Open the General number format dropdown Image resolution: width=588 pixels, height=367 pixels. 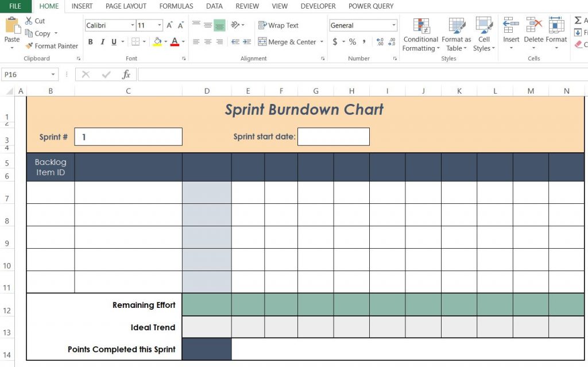coord(394,25)
